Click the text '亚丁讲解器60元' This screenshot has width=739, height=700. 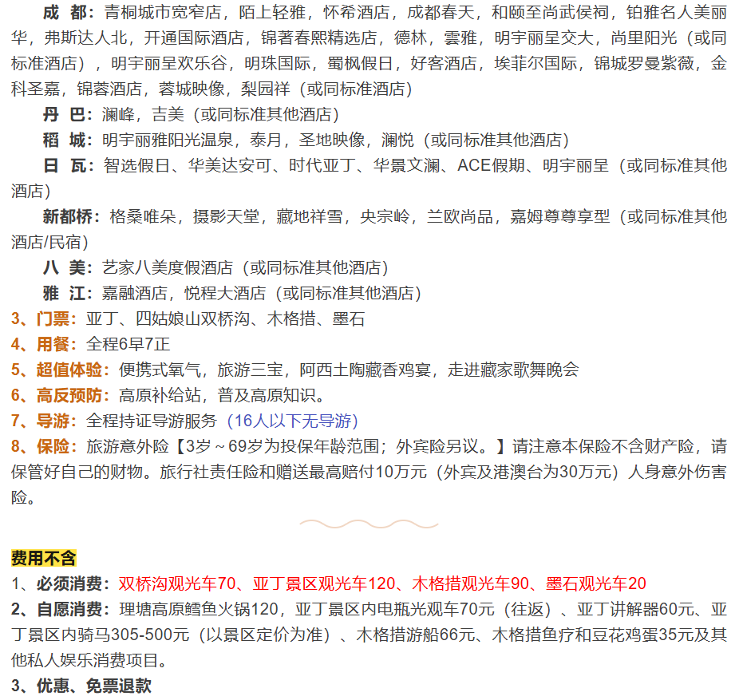pos(635,610)
